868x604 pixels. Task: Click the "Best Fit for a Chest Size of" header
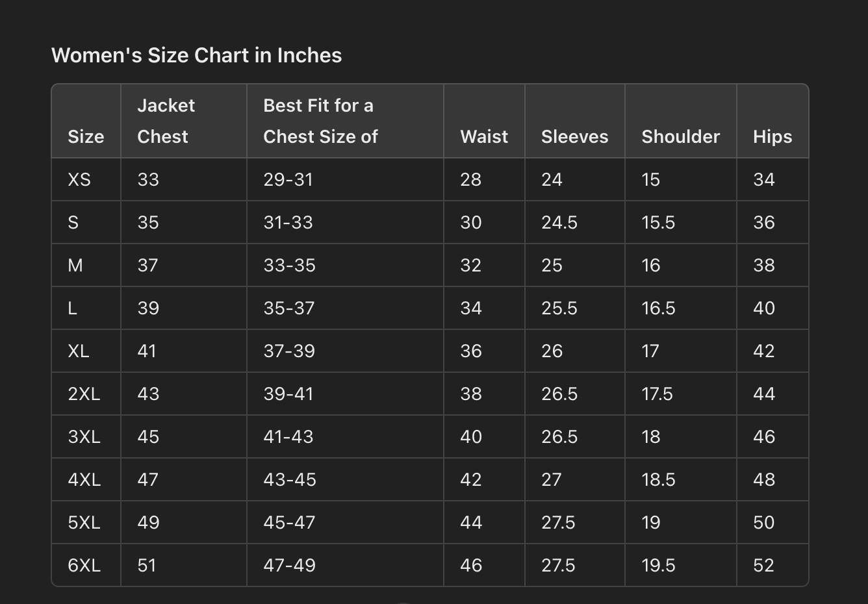[x=320, y=121]
